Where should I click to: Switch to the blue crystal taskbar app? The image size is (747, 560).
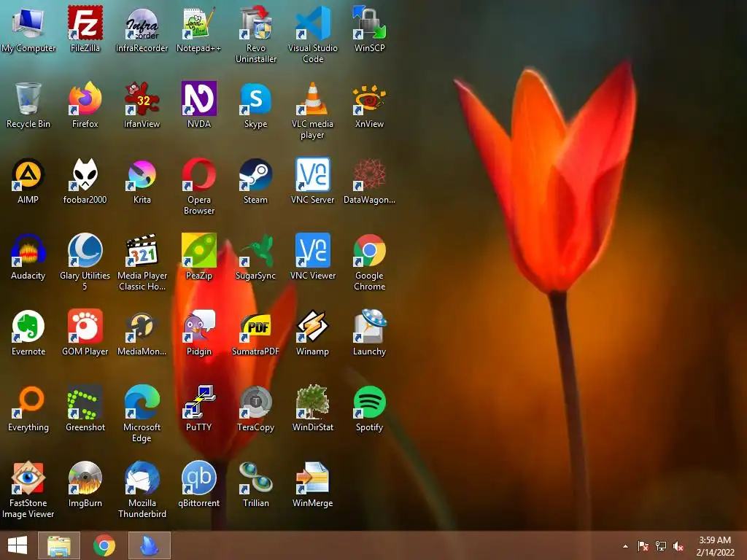tap(150, 545)
